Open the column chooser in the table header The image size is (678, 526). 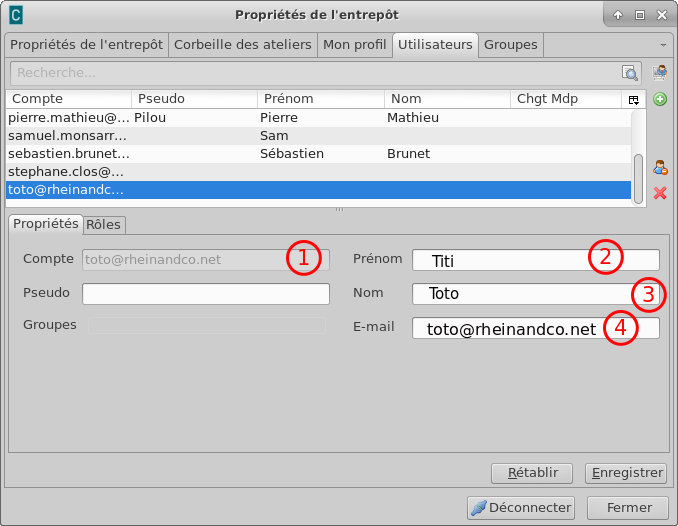pos(632,99)
